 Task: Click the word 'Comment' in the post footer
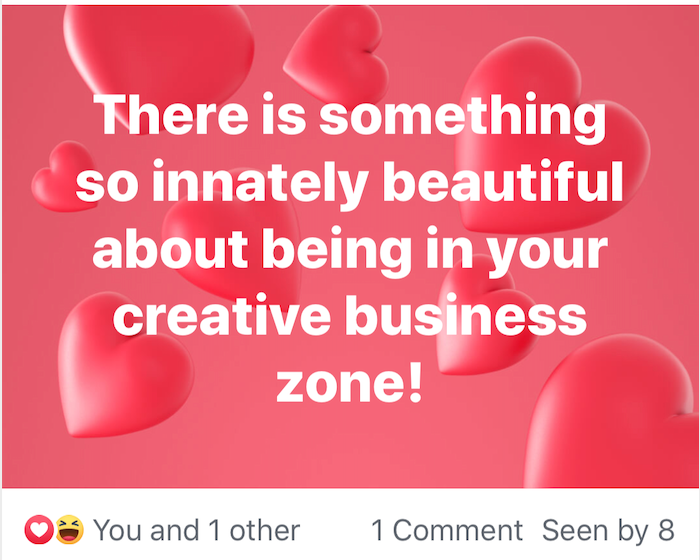[x=458, y=531]
